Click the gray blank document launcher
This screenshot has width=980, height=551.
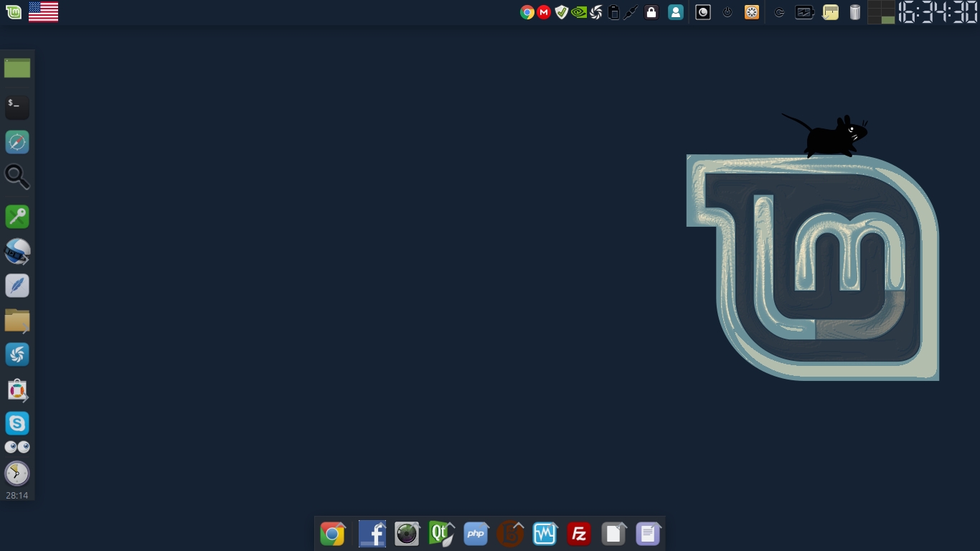pyautogui.click(x=613, y=534)
